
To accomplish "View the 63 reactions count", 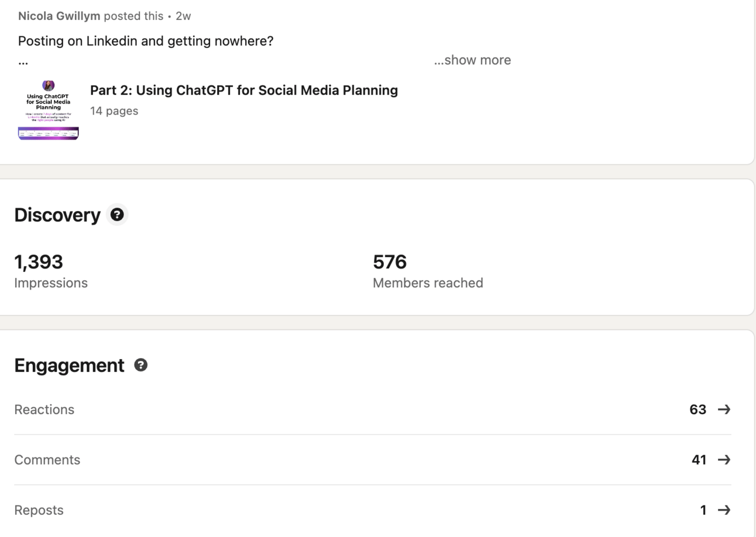I will click(x=697, y=409).
